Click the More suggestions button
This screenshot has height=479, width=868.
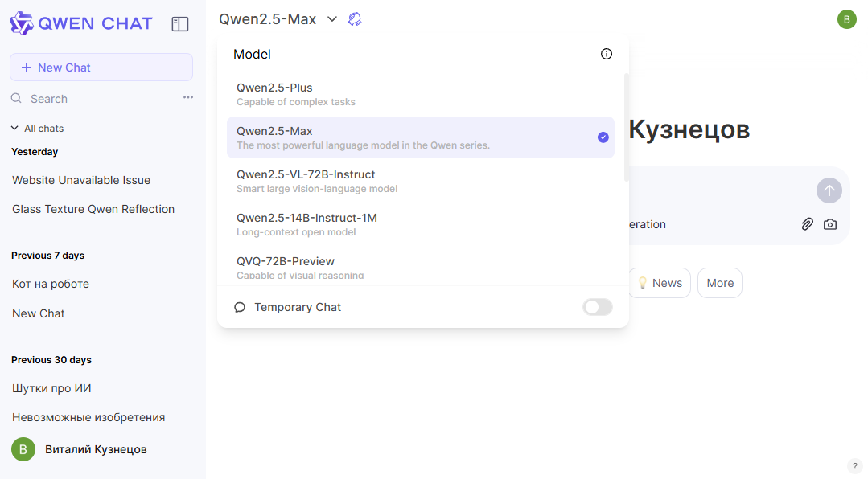(x=720, y=283)
